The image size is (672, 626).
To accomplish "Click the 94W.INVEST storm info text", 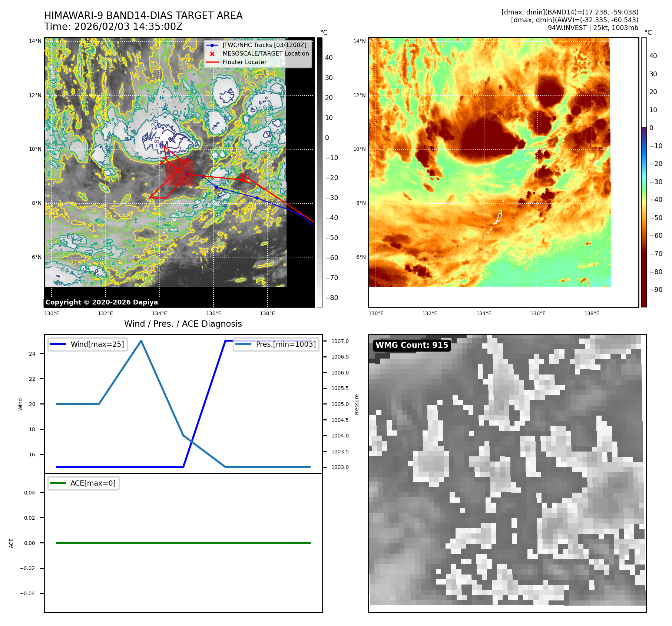I will point(593,28).
